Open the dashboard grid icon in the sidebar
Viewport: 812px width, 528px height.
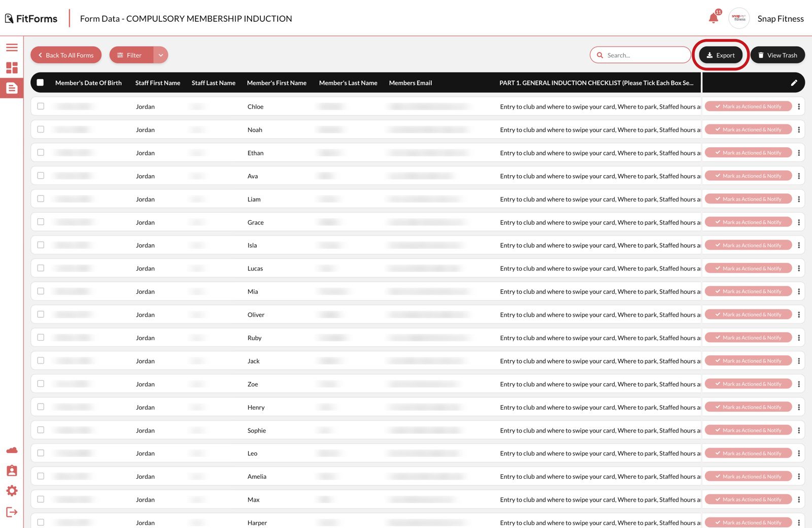tap(12, 68)
